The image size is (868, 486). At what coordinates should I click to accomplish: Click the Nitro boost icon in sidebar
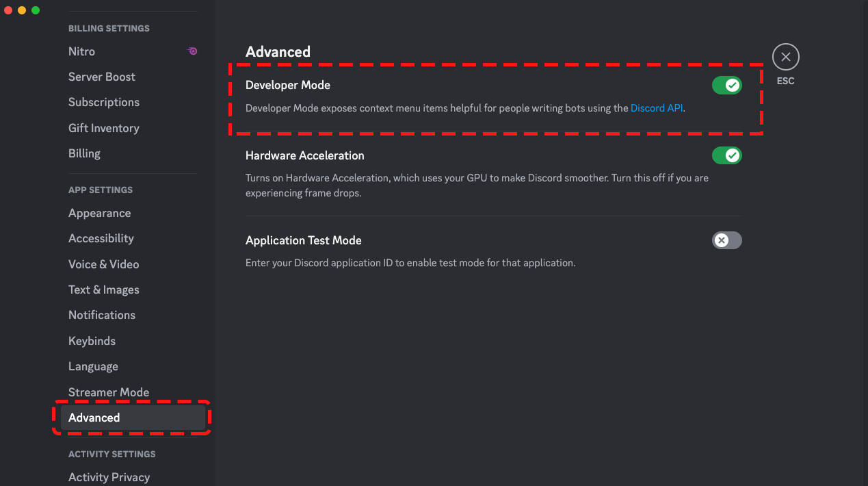[192, 51]
